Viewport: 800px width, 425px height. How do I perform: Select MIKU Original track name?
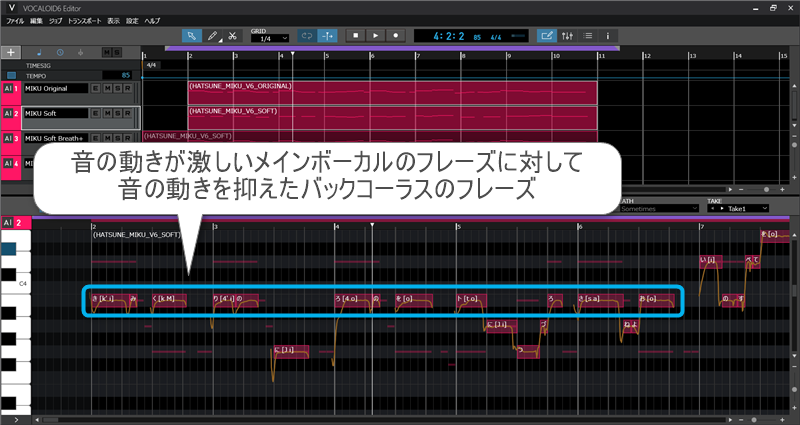click(x=56, y=88)
